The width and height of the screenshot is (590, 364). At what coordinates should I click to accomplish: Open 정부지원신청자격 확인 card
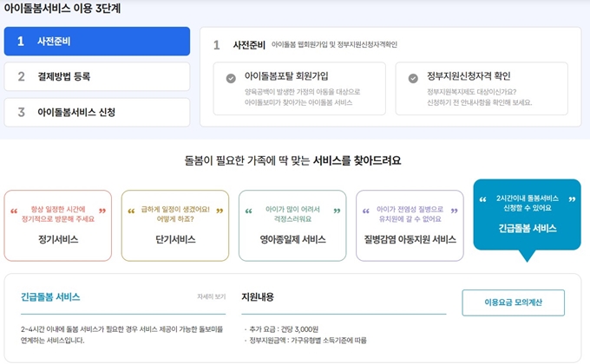482,88
